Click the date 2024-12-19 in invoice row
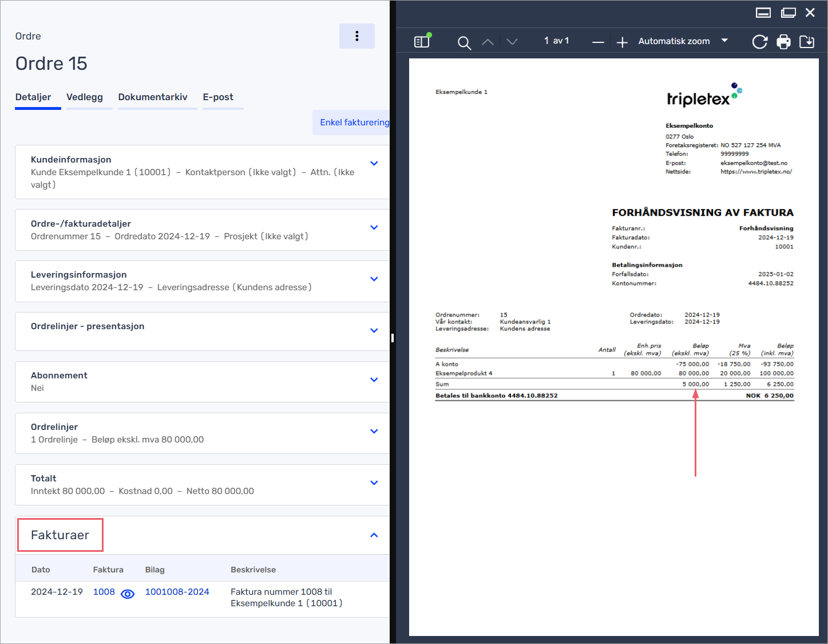This screenshot has width=828, height=644. (57, 592)
